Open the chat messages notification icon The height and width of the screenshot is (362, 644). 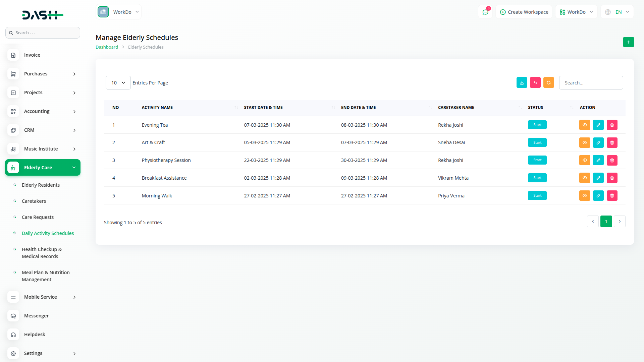(x=485, y=12)
